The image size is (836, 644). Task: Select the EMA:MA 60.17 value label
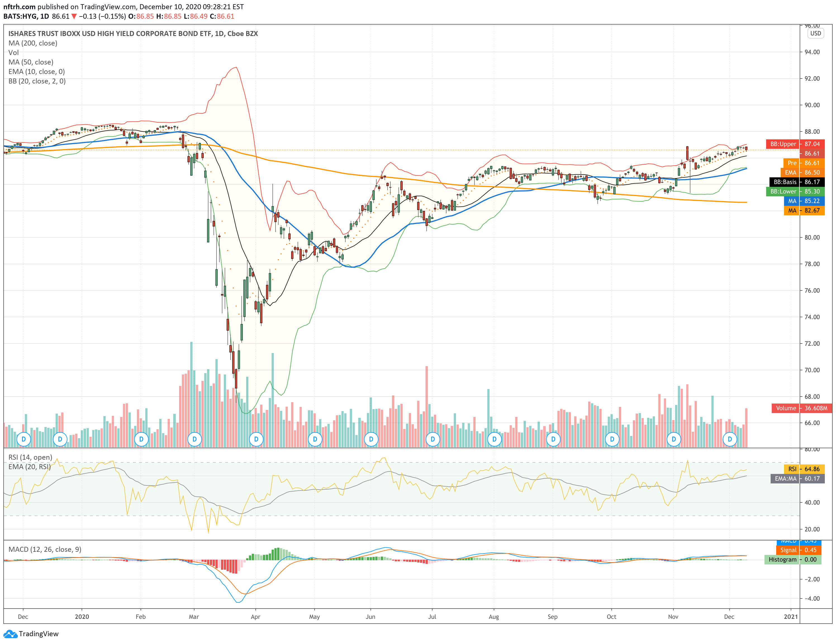(797, 479)
